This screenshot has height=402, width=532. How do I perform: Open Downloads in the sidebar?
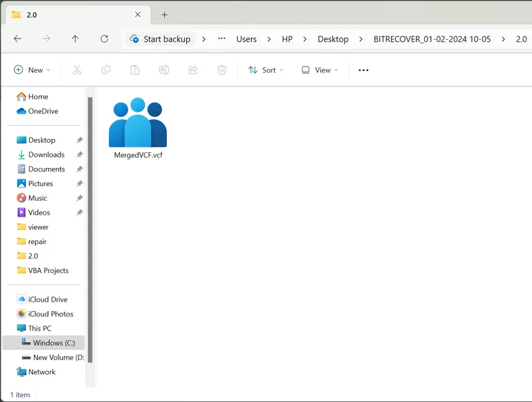pyautogui.click(x=46, y=155)
